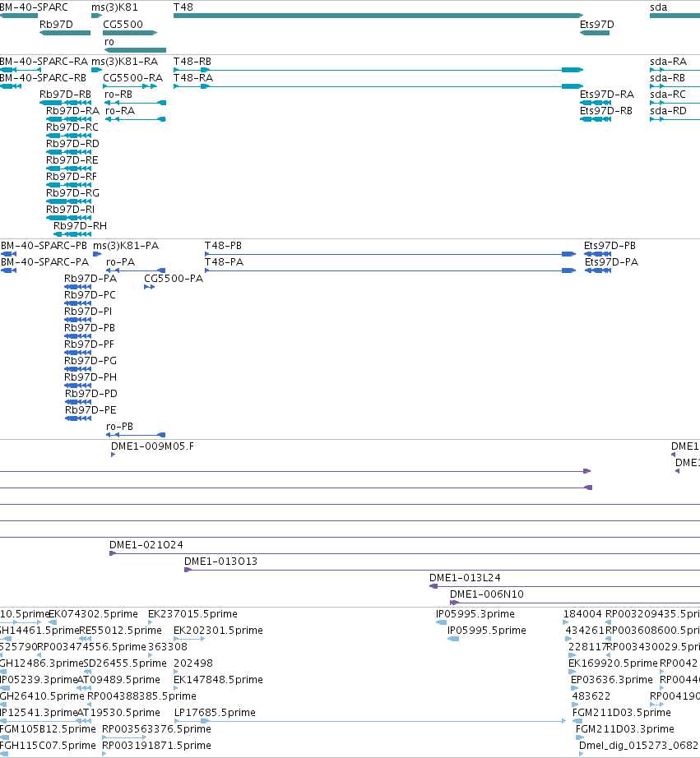Click the Ets97D-PB protein label
The height and width of the screenshot is (758, 700).
click(610, 246)
